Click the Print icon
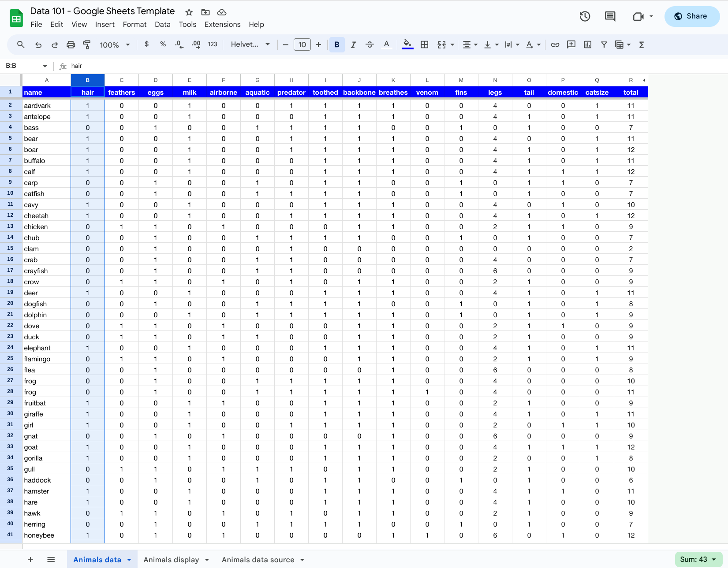Screen dimensions: 728x568 pos(71,45)
